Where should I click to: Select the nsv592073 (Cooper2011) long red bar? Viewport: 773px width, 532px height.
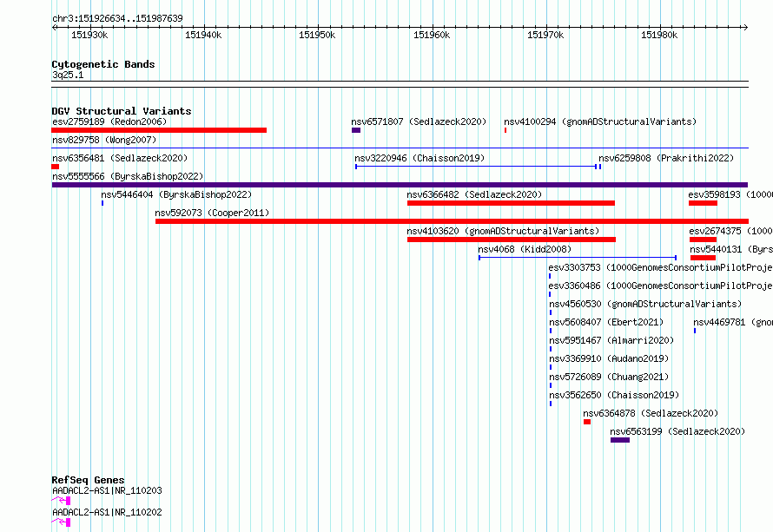(452, 221)
